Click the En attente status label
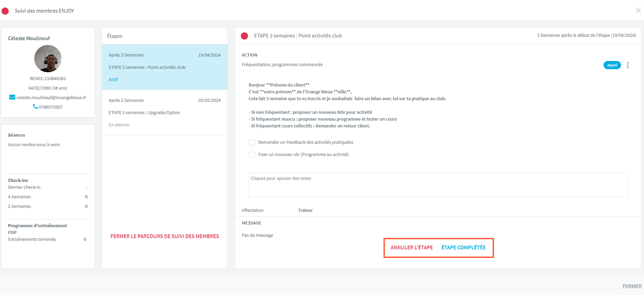 119,125
